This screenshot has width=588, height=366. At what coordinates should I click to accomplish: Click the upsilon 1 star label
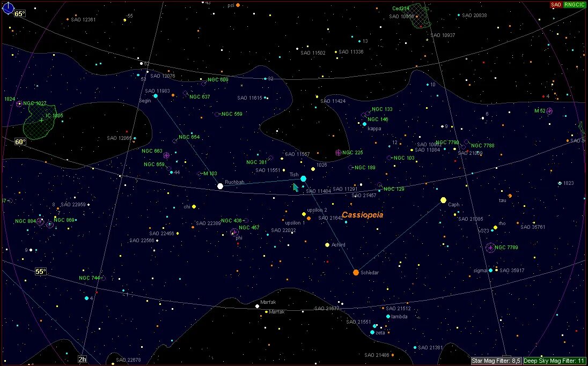pyautogui.click(x=295, y=223)
